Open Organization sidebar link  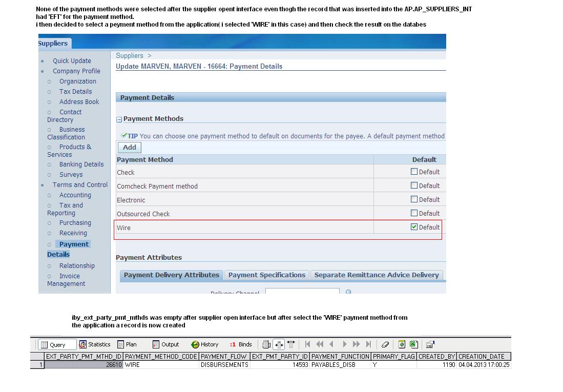(x=77, y=81)
